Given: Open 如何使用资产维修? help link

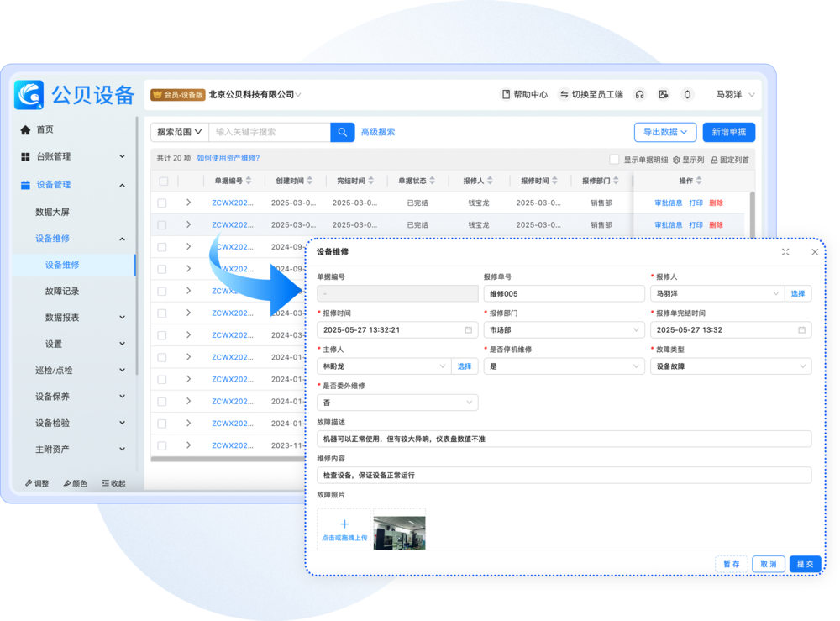Looking at the screenshot, I should coord(228,158).
